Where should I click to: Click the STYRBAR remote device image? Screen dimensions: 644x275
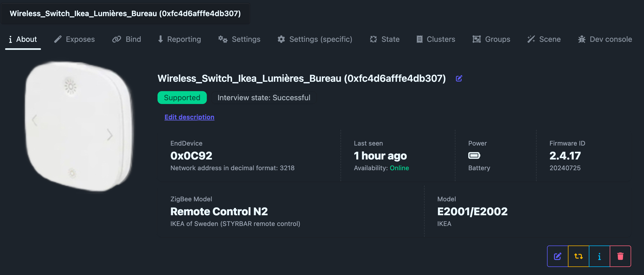point(79,126)
